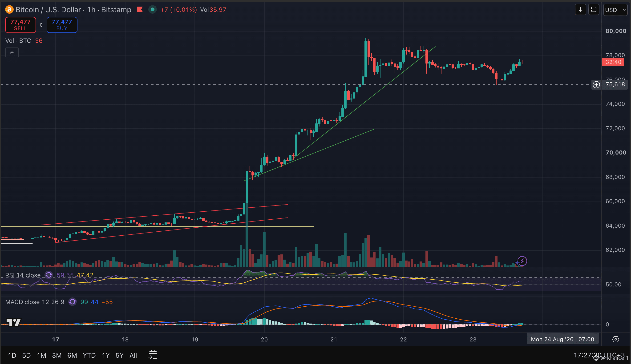631x364 pixels.
Task: Click the 17:27:20 UTC+3 timezone clock
Action: tap(599, 355)
